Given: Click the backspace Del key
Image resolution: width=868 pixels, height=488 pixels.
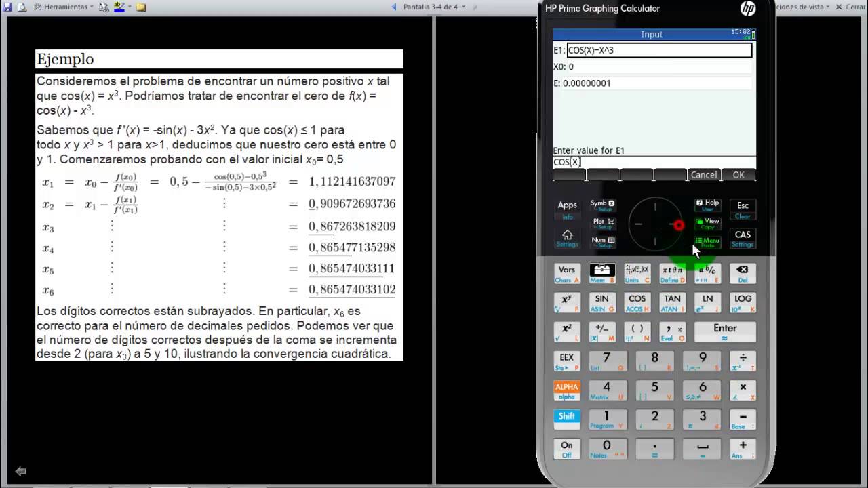Looking at the screenshot, I should [743, 273].
